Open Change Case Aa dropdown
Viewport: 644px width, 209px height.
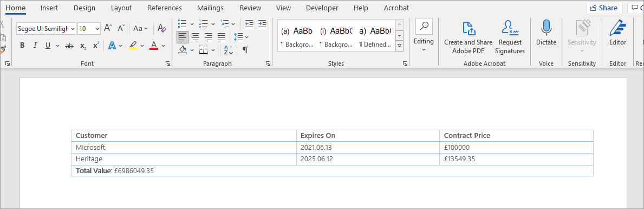(x=140, y=28)
